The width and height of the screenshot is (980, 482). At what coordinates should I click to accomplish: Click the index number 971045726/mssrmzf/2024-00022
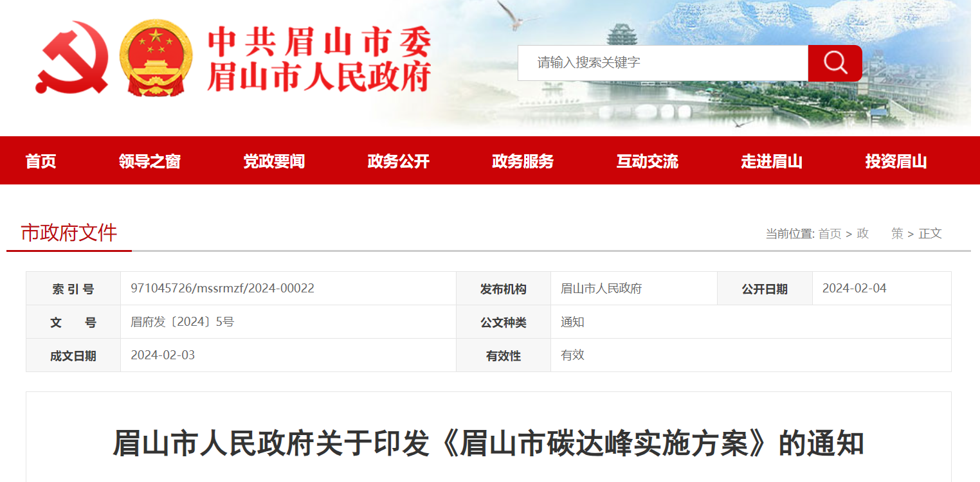pos(222,289)
